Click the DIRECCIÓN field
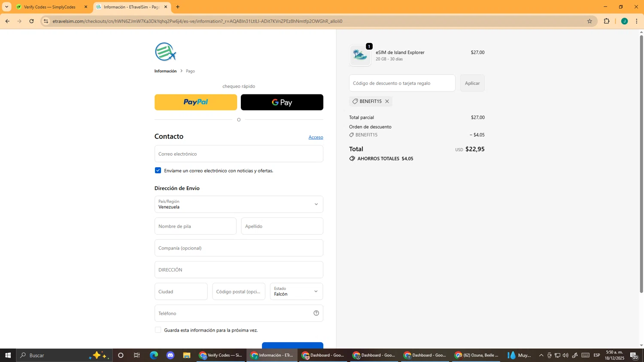644x362 pixels. tap(239, 270)
